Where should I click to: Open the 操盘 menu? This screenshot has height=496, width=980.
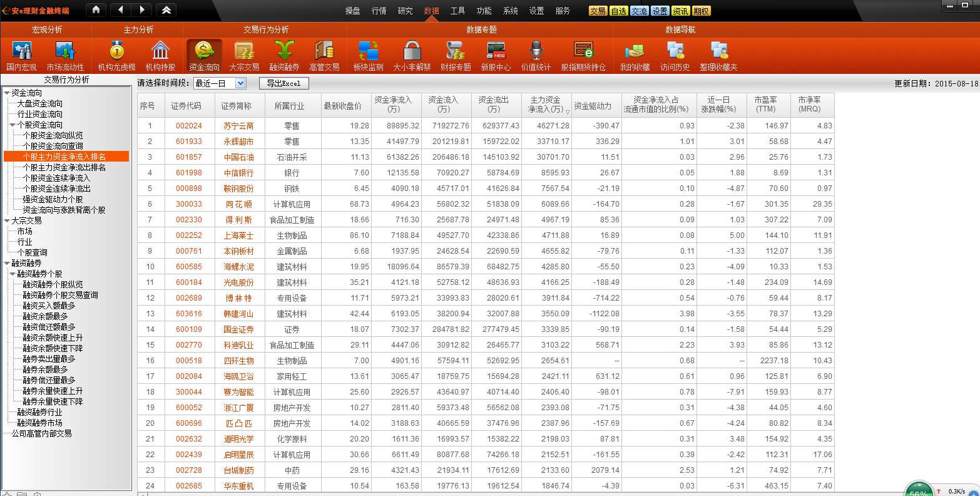click(x=353, y=11)
